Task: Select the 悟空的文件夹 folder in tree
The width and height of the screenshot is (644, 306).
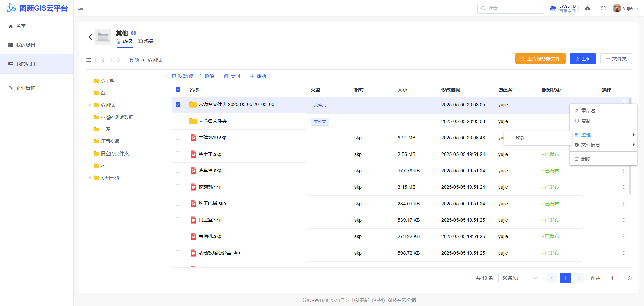Action: tap(114, 154)
